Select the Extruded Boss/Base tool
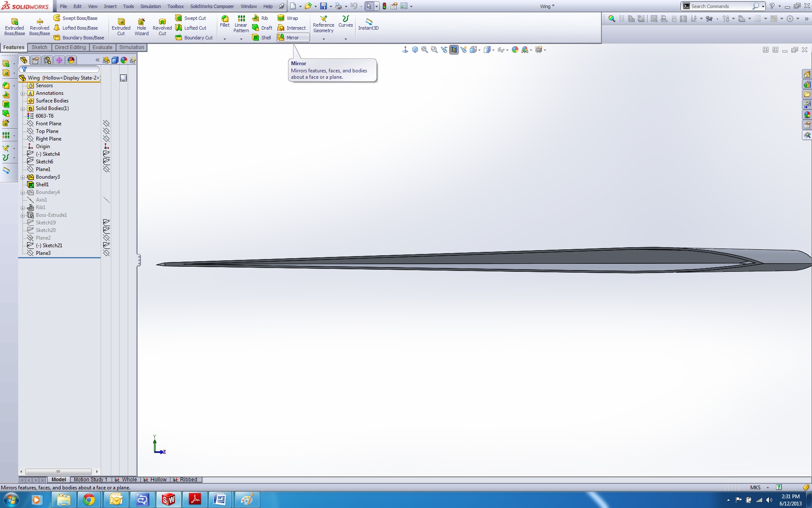 point(14,27)
